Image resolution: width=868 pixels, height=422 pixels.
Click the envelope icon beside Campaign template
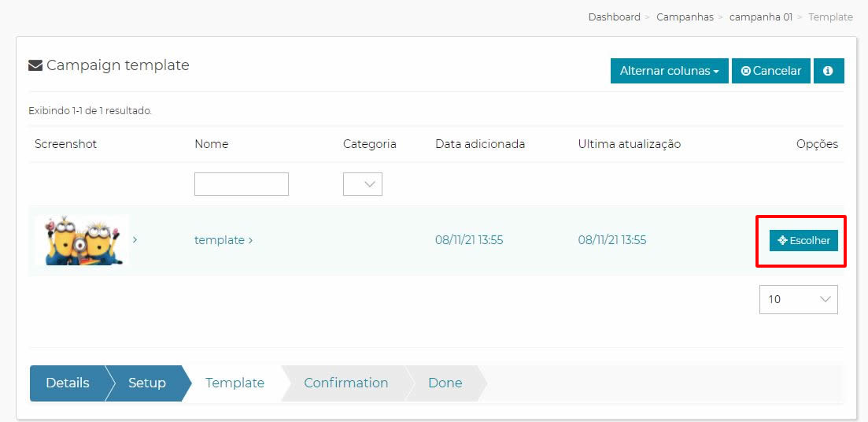pyautogui.click(x=35, y=66)
